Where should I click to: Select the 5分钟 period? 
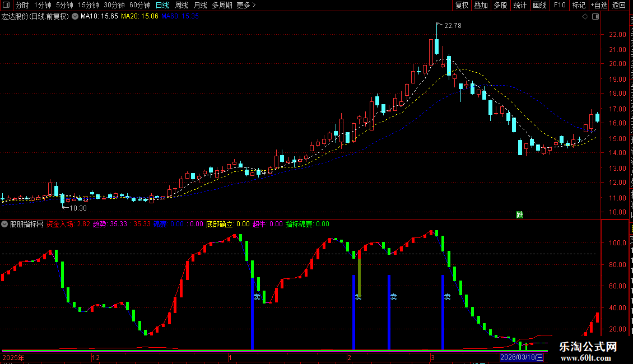(64, 5)
